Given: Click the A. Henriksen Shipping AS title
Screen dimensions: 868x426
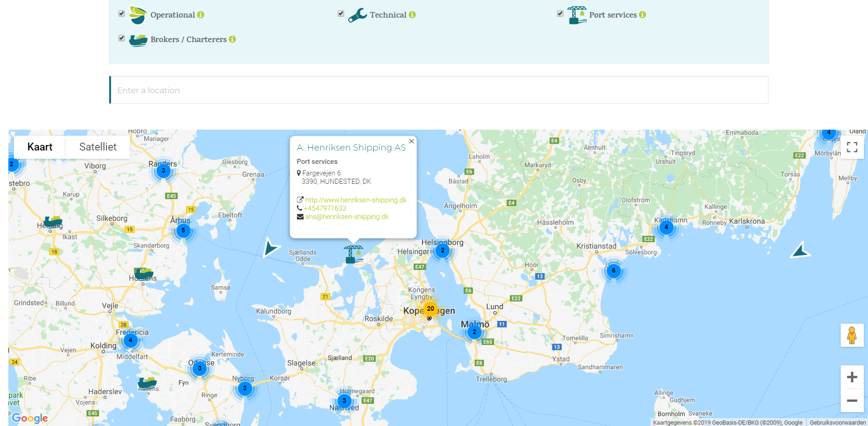Looking at the screenshot, I should pyautogui.click(x=351, y=147).
